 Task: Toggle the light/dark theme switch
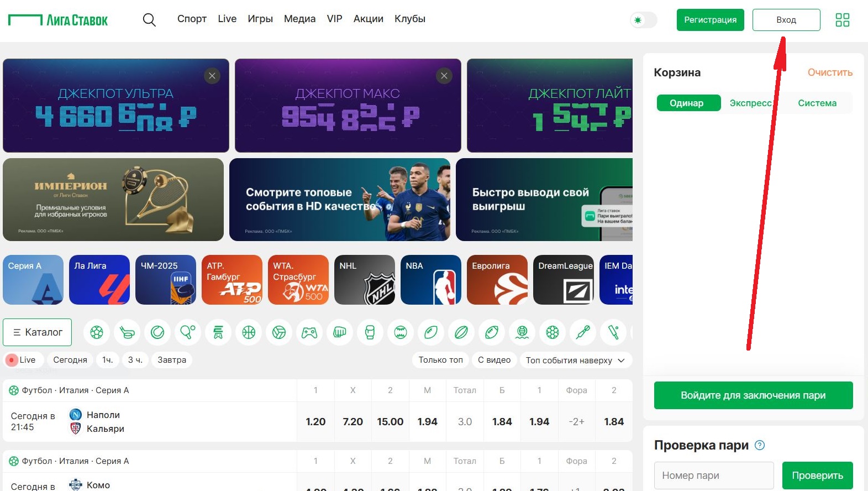(644, 20)
